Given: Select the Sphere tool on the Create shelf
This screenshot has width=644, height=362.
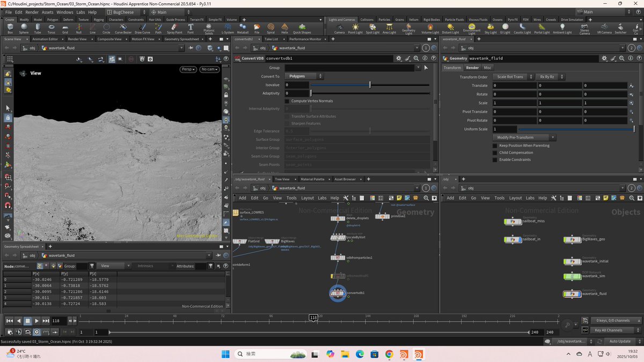Looking at the screenshot, I should [x=24, y=27].
